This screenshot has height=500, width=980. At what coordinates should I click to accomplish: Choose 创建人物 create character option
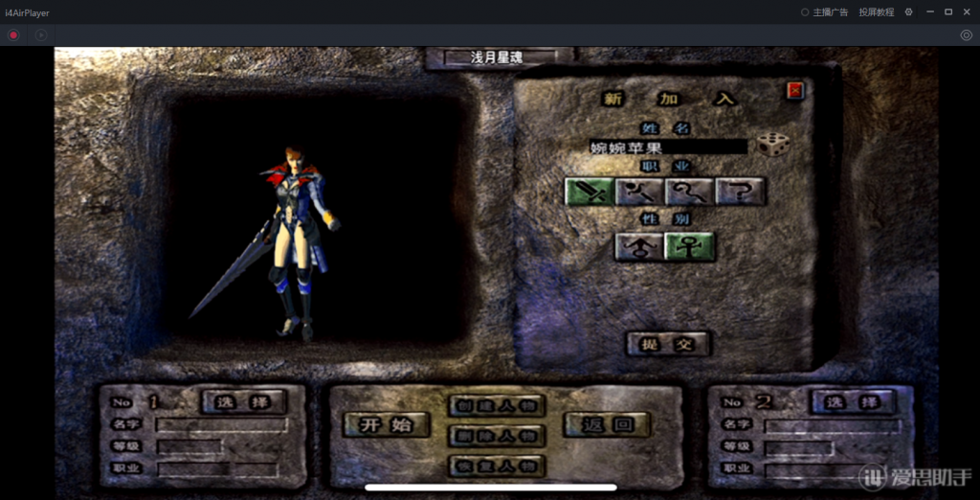(x=496, y=405)
